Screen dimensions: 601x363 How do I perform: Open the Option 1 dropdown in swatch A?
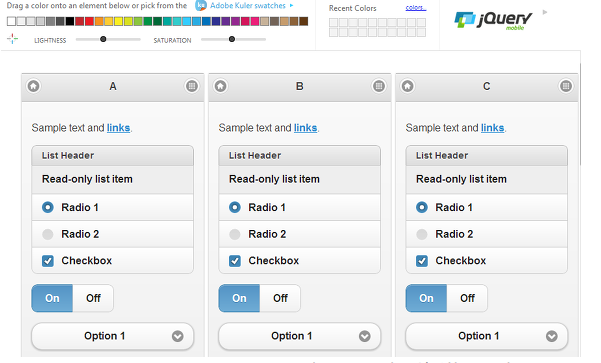point(112,336)
